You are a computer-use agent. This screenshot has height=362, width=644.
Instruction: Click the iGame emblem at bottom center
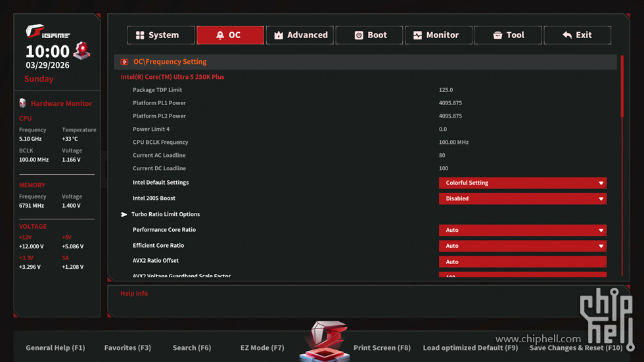(325, 341)
